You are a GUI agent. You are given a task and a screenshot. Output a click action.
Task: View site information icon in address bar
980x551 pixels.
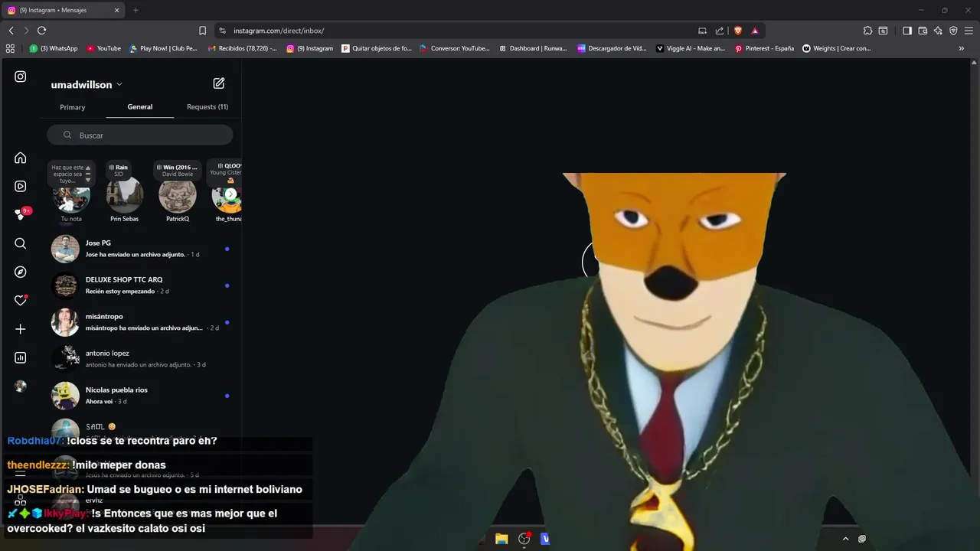pyautogui.click(x=222, y=31)
